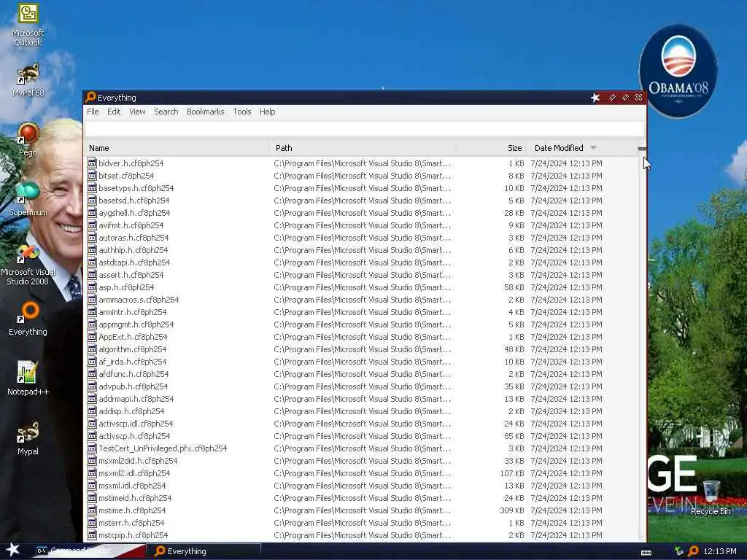Screen dimensions: 747x560
Task: Select file assert.h.cf8ph254
Action: pyautogui.click(x=131, y=275)
